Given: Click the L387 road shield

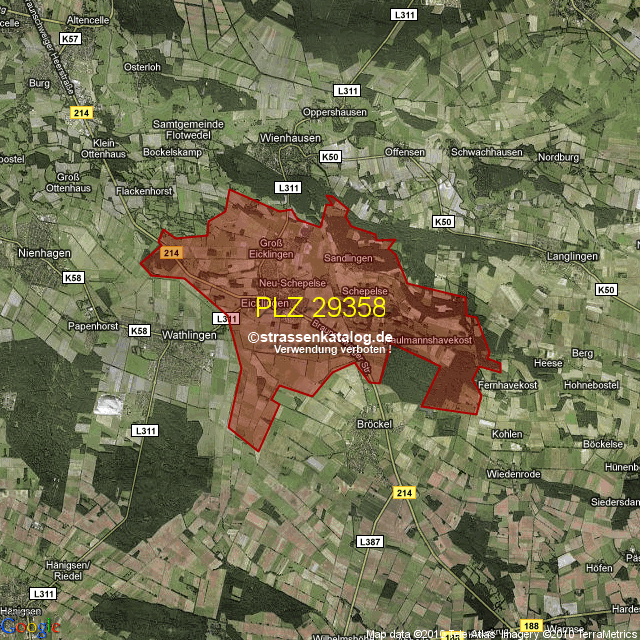Looking at the screenshot, I should point(369,541).
